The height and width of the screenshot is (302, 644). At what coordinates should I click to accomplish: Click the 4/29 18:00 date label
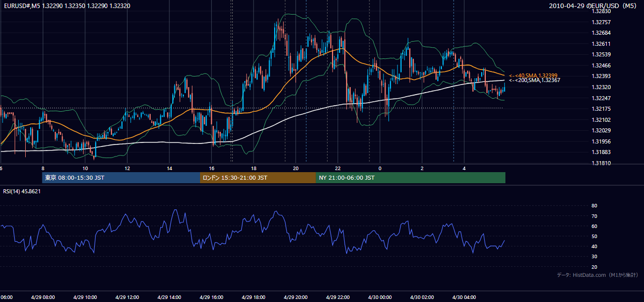(x=253, y=297)
